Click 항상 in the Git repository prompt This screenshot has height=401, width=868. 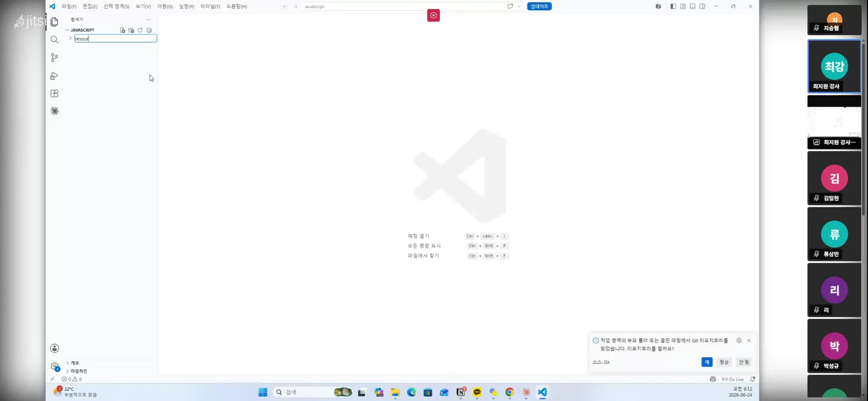coord(724,362)
